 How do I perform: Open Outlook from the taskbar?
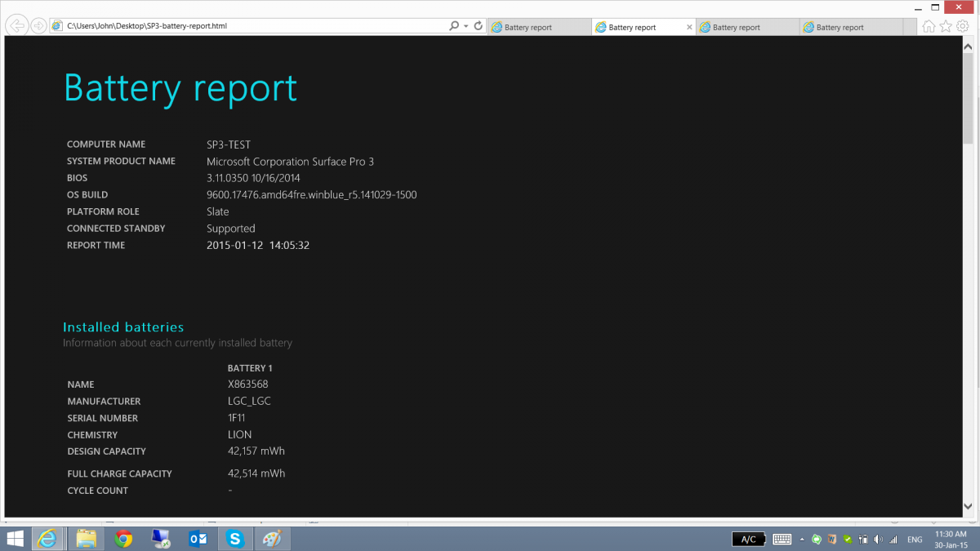pyautogui.click(x=198, y=539)
